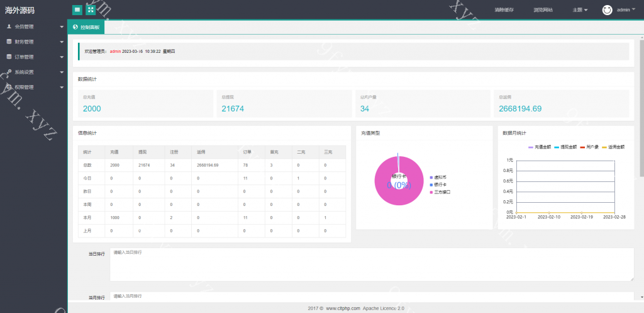Click the 本周 row label in table
The image size is (644, 313).
87,205
